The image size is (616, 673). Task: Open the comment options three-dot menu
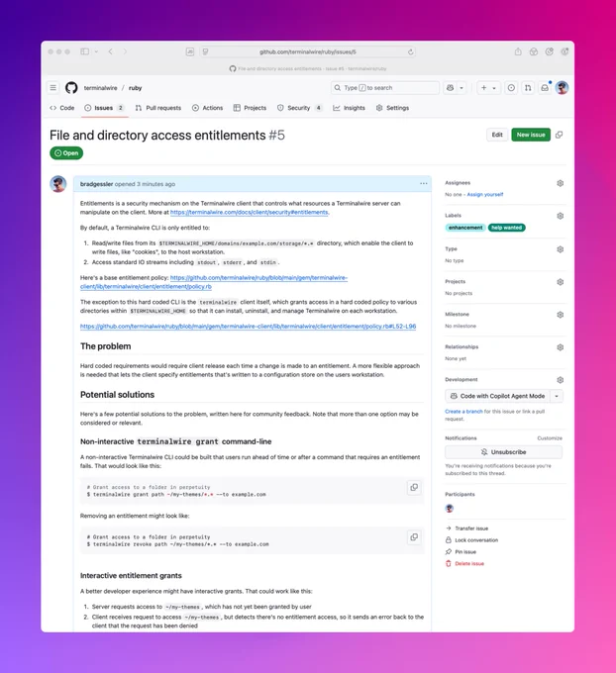pyautogui.click(x=424, y=184)
